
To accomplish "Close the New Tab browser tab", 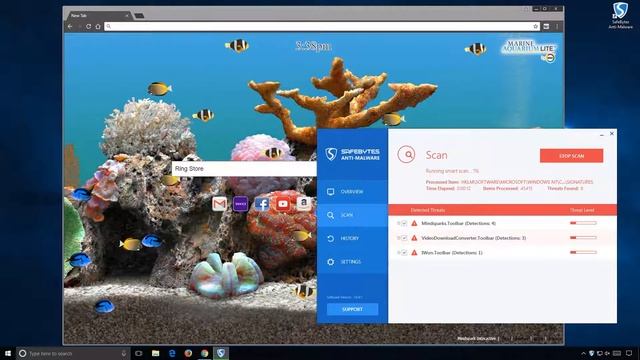I will (127, 16).
